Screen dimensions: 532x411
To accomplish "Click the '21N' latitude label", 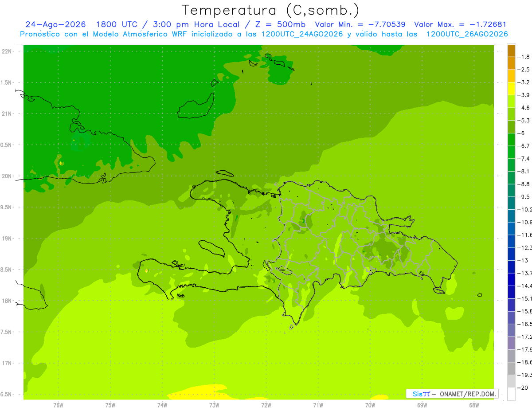I will click(7, 114).
